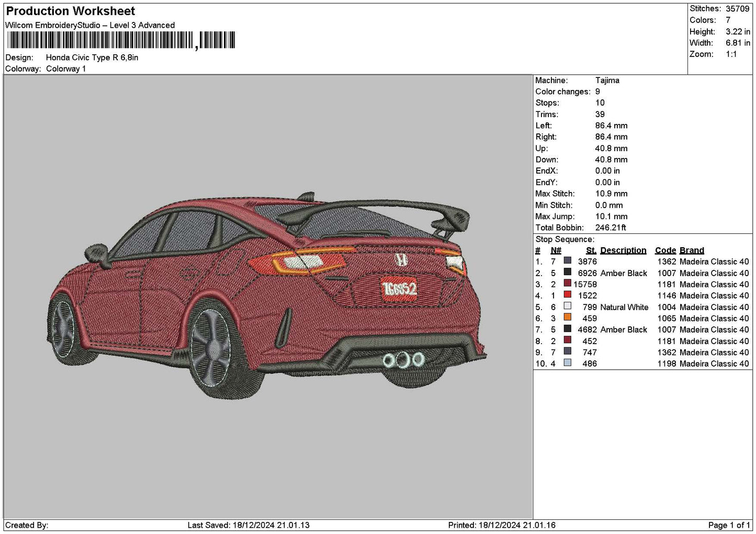Select the Width value 6.81 in
The height and width of the screenshot is (534, 756).
[x=738, y=43]
